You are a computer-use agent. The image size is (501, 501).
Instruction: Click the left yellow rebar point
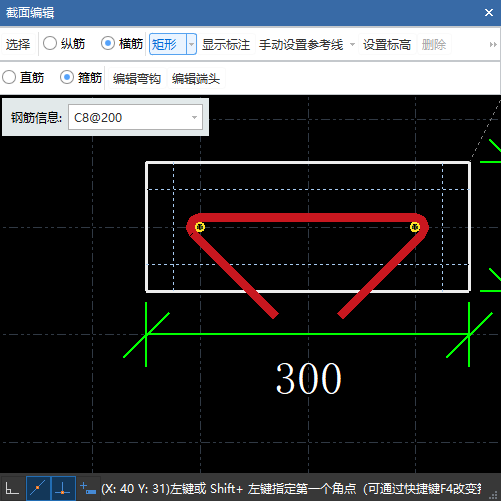[x=200, y=227]
